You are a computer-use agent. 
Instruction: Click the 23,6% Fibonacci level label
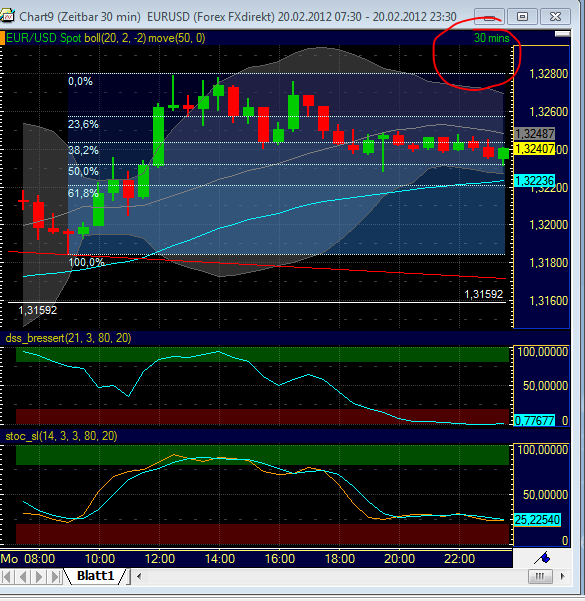[x=83, y=124]
